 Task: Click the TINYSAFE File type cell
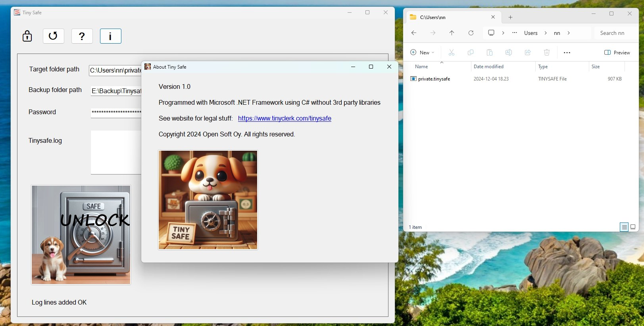552,79
